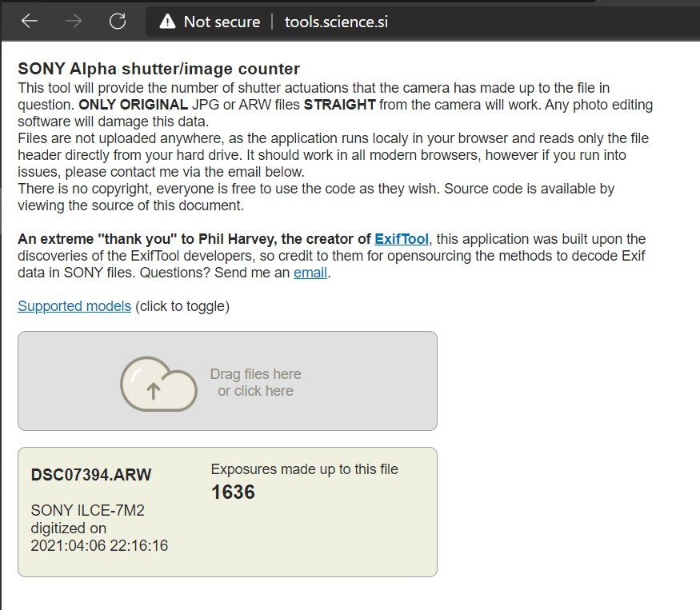Click the browser back arrow

[x=30, y=21]
